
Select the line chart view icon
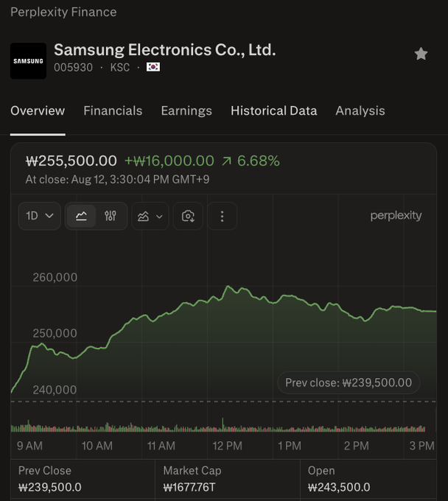pos(81,216)
